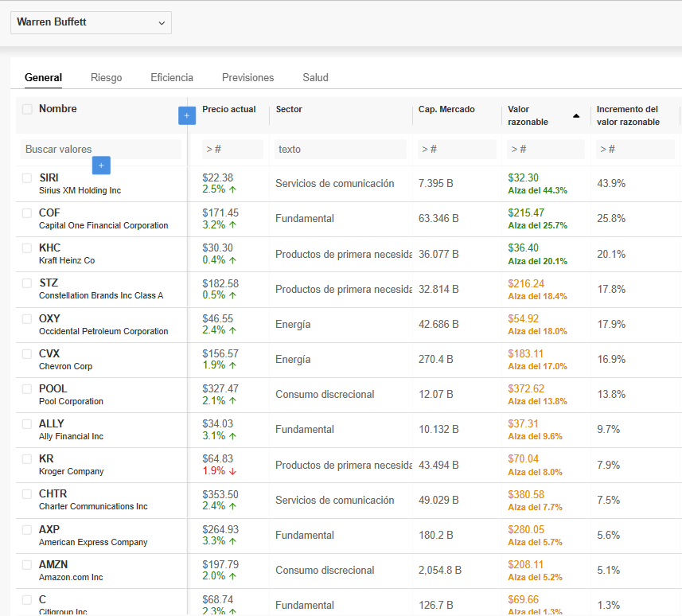Click the sort arrow on Valor razonable column
Image resolution: width=682 pixels, height=616 pixels.
[x=576, y=115]
